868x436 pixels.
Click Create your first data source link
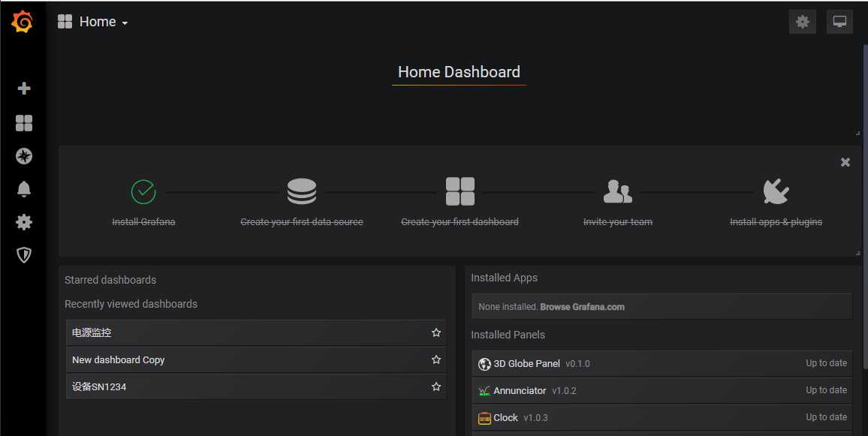(x=302, y=222)
